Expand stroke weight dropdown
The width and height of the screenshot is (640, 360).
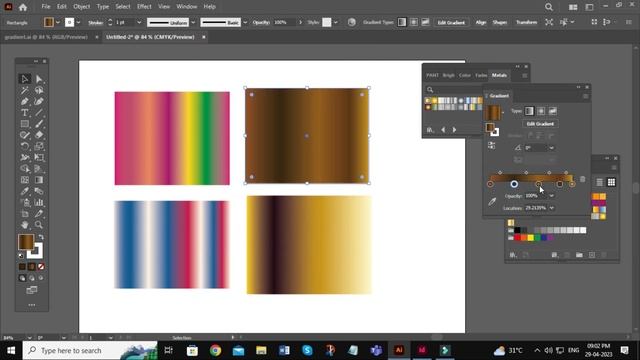pos(139,22)
